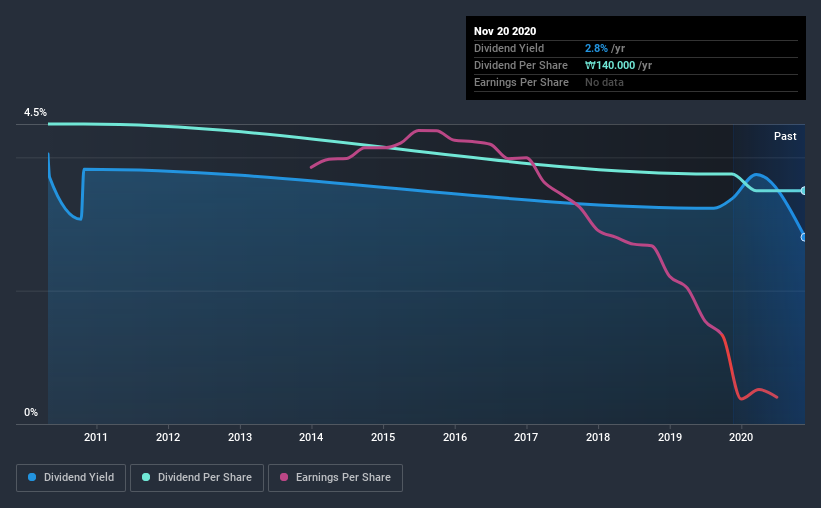The height and width of the screenshot is (508, 821).
Task: Click the 4.5% y-axis label
Action: (35, 113)
